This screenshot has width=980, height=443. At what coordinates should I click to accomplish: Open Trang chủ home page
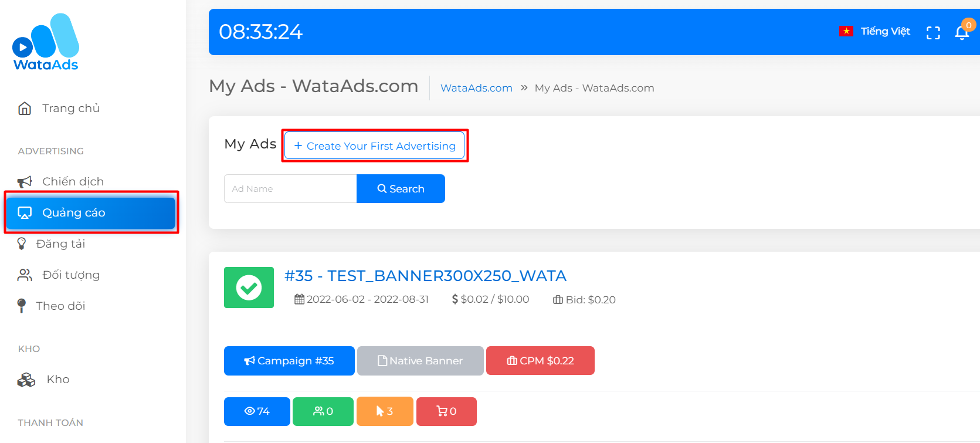(71, 109)
